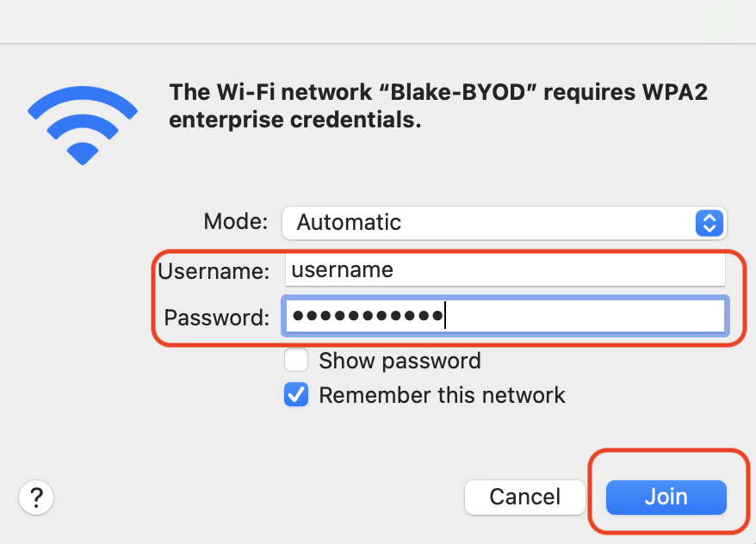Open help with the question mark button
Screen dimensions: 756x544
pyautogui.click(x=36, y=498)
